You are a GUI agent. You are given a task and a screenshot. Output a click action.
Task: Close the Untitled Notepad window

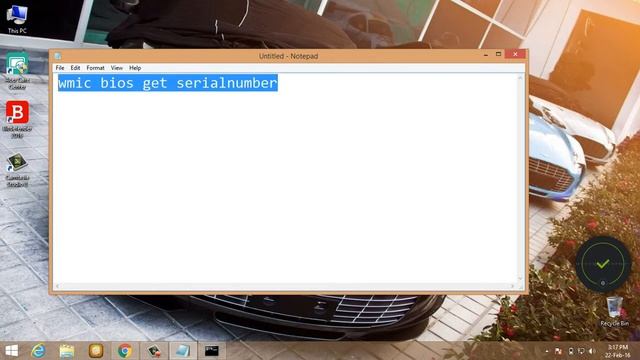(x=515, y=54)
